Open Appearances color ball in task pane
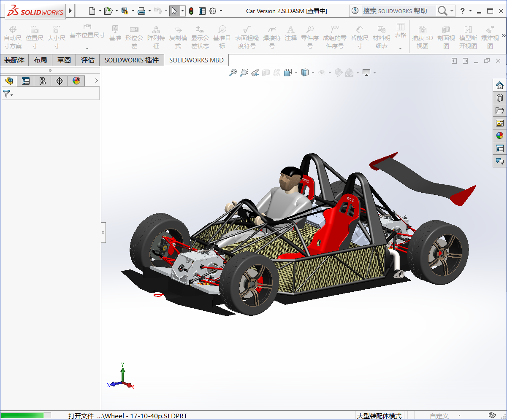507x420 pixels. point(500,136)
